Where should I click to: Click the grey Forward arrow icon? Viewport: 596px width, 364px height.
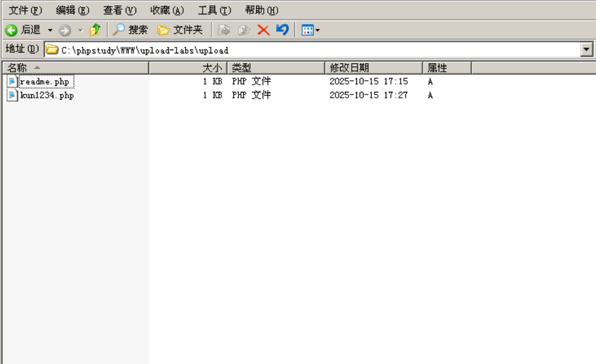pyautogui.click(x=65, y=31)
